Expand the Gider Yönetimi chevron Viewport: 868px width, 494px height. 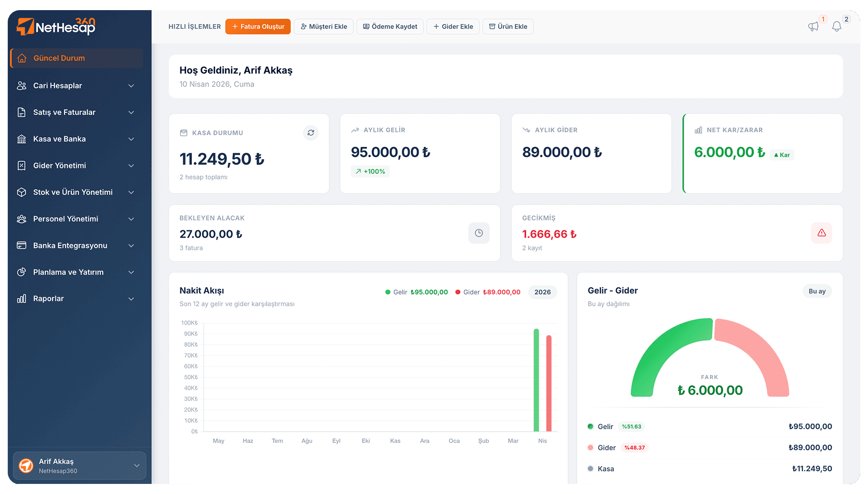(131, 166)
